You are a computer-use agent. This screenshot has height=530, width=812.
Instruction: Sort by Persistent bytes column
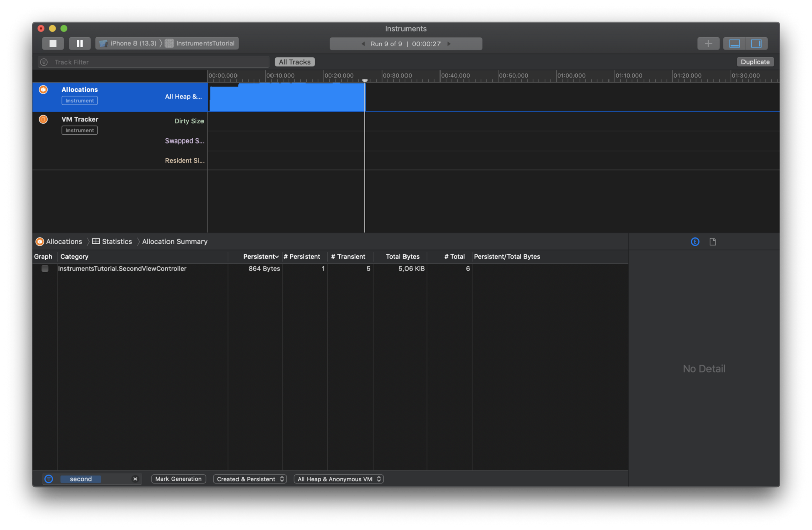[255, 257]
